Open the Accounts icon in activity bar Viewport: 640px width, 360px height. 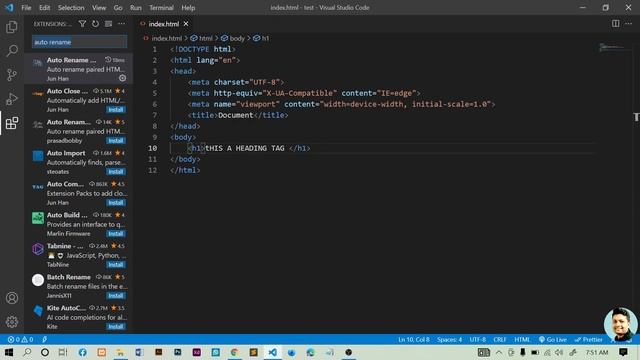click(12, 298)
